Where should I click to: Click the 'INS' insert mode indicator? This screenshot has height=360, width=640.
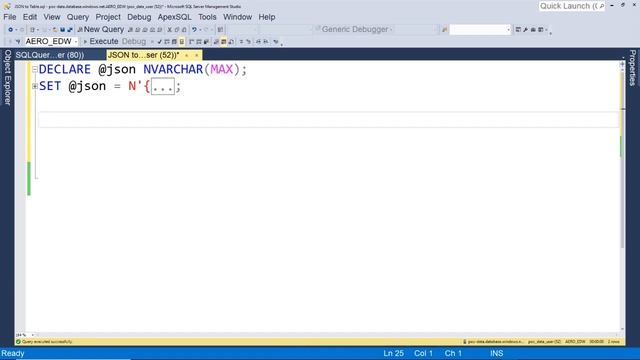(x=497, y=353)
